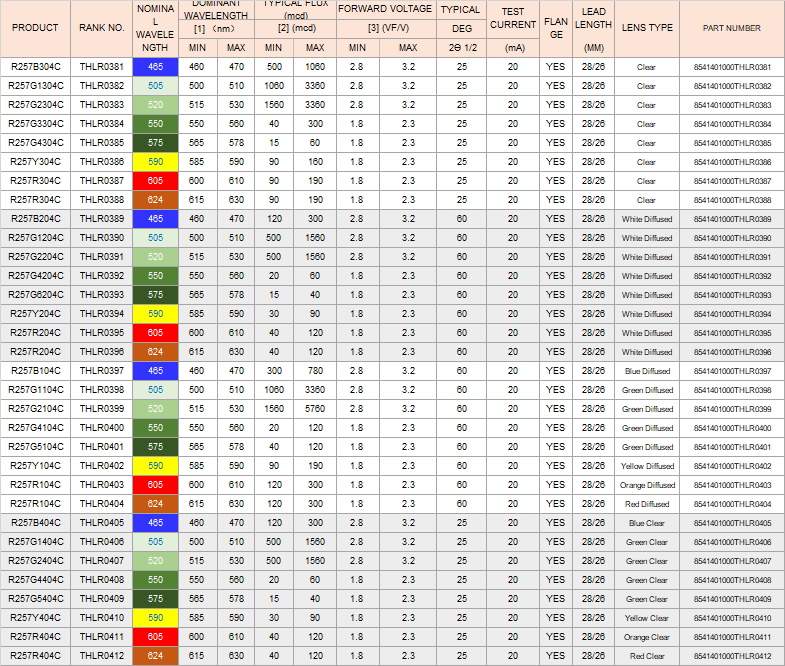The height and width of the screenshot is (666, 785).
Task: Click the Yellow Diffused lens type cell
Action: pyautogui.click(x=647, y=466)
